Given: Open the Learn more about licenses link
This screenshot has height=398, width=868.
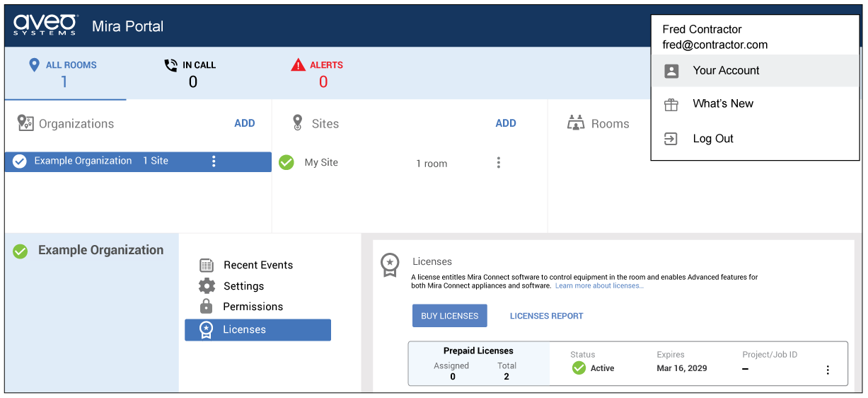Looking at the screenshot, I should (x=599, y=286).
